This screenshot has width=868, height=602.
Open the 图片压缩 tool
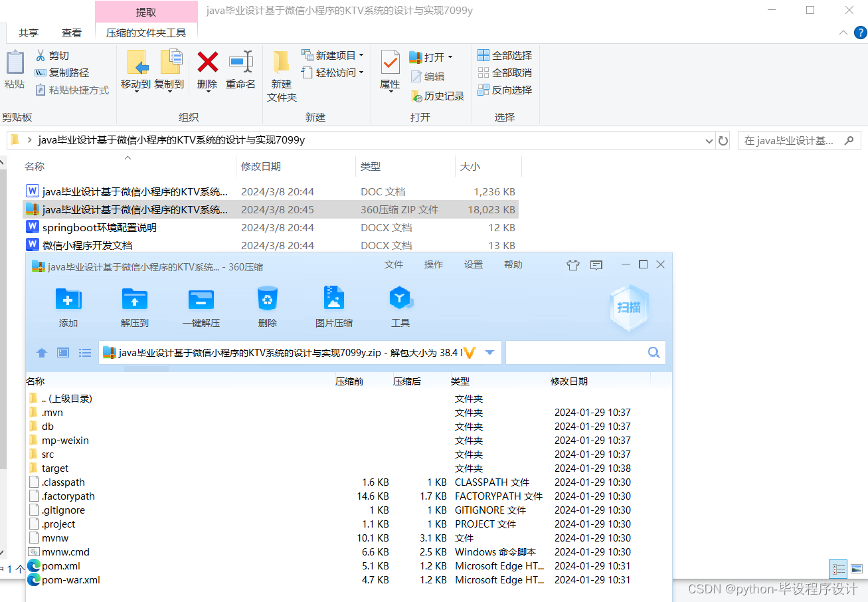click(x=334, y=298)
